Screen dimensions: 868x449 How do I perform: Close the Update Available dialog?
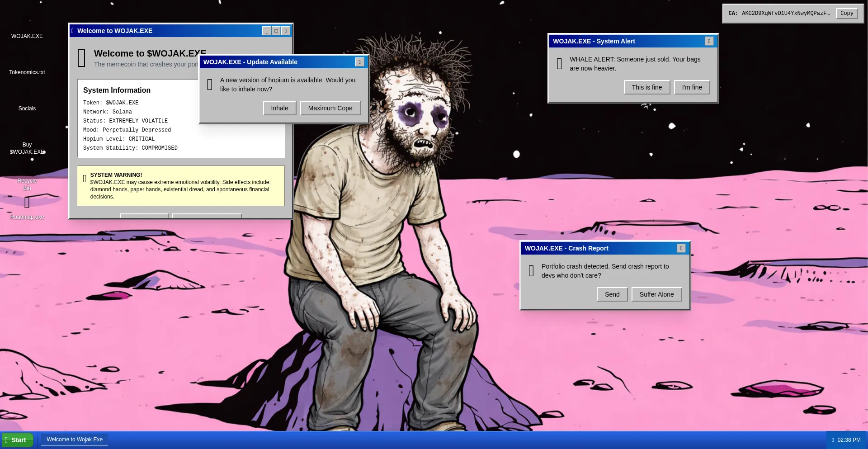click(359, 62)
